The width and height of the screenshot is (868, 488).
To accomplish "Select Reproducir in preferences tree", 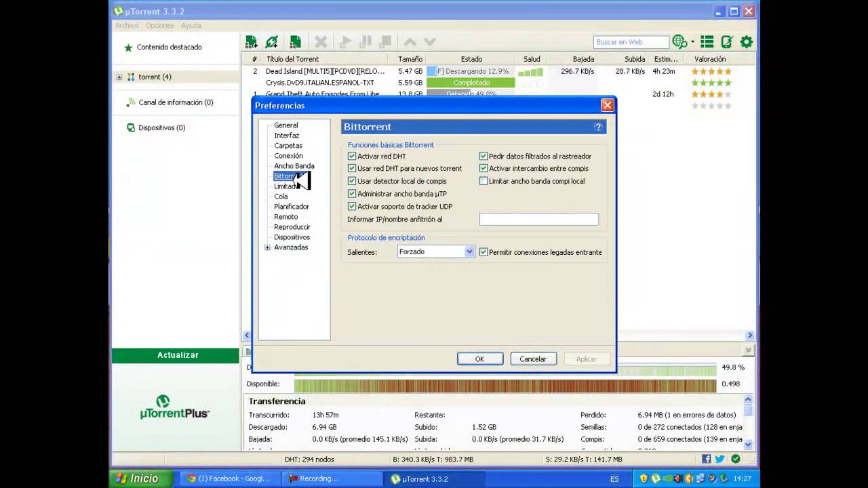I will [292, 227].
